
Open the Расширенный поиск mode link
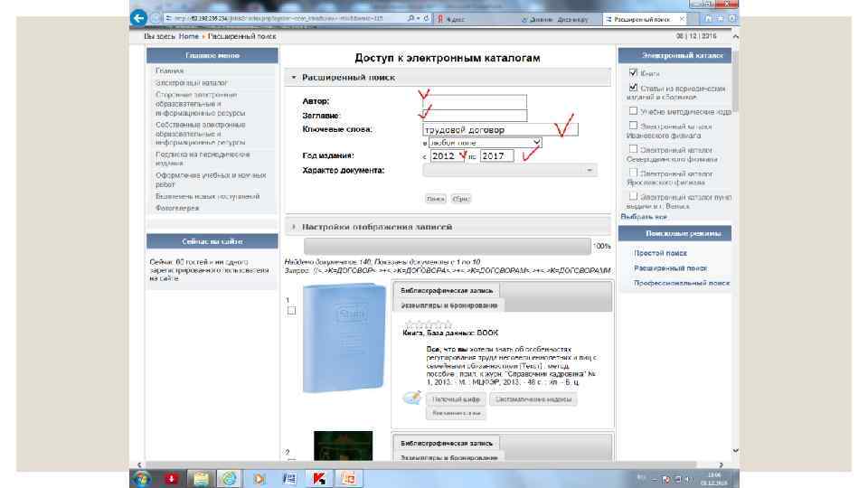(670, 267)
